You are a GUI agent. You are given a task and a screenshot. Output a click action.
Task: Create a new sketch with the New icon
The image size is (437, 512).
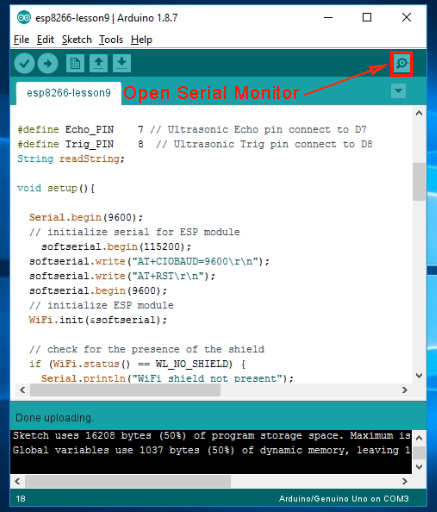(x=75, y=63)
